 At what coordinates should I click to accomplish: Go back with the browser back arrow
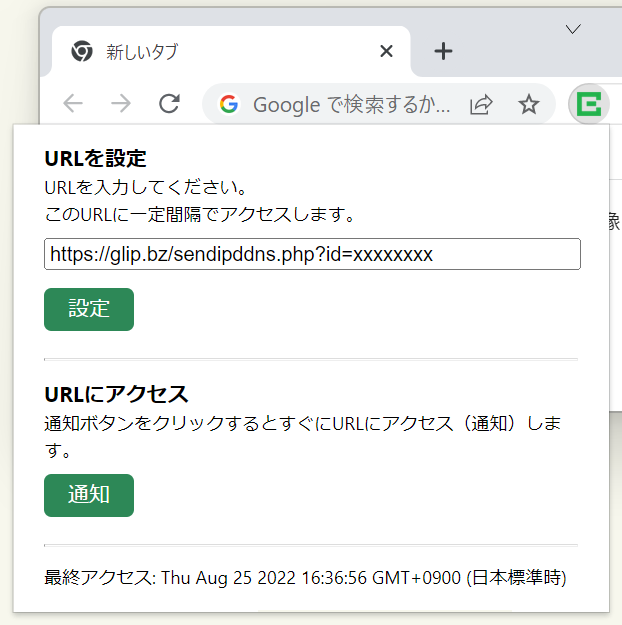pos(73,104)
